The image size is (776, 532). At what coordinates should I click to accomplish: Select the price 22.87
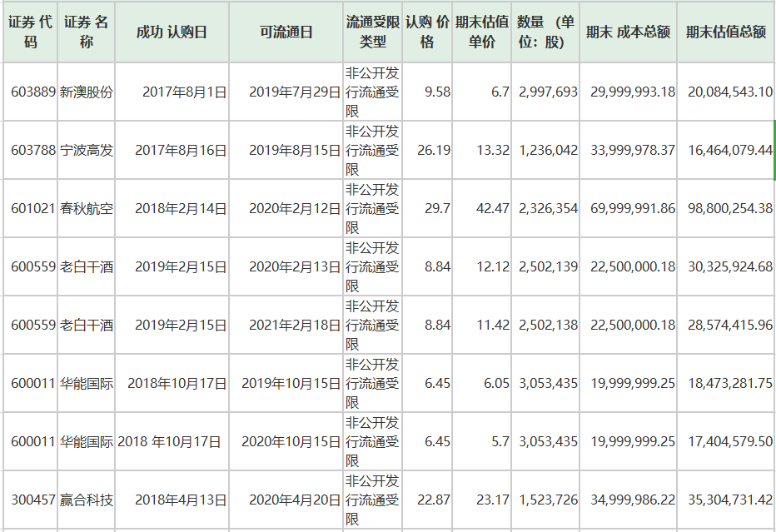(434, 500)
